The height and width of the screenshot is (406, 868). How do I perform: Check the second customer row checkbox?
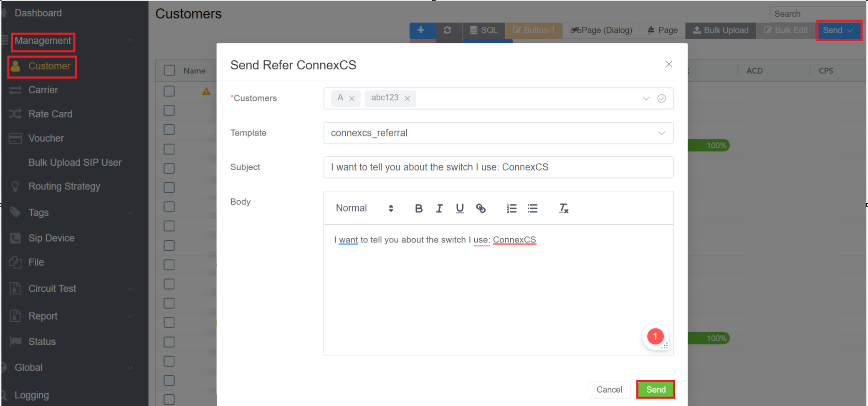pos(169,111)
